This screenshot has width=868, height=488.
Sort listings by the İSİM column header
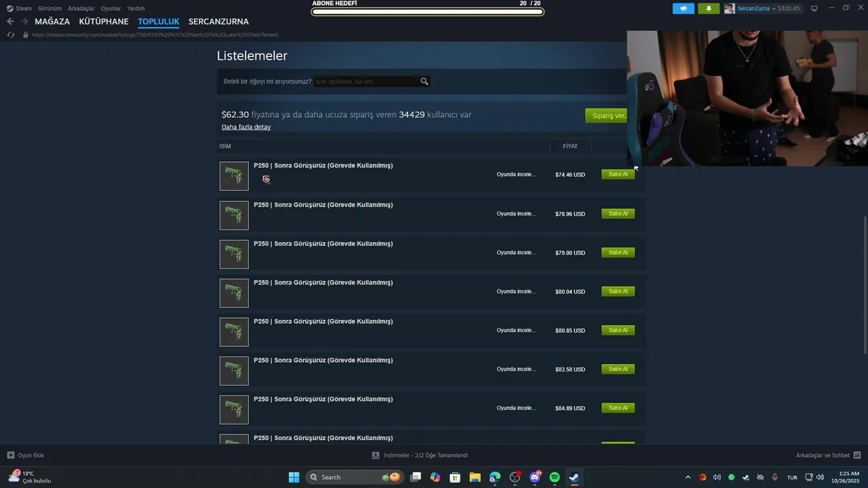[225, 146]
